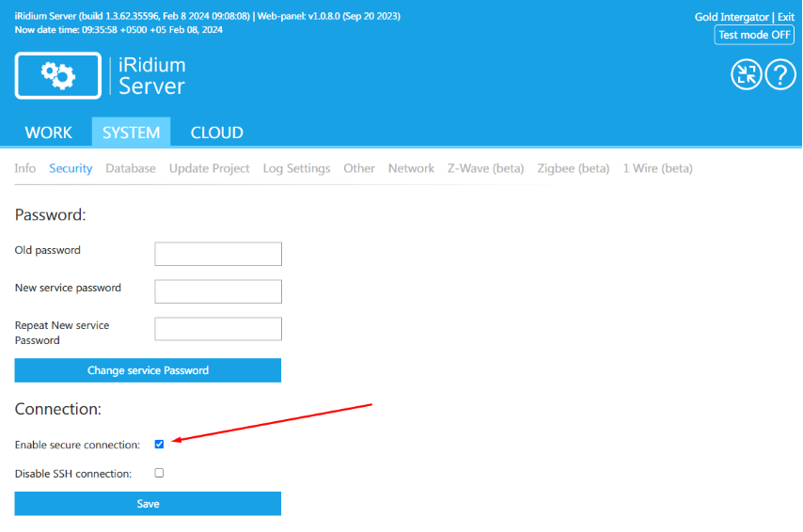Select the SYSTEM tab
This screenshot has height=532, width=803.
(131, 133)
